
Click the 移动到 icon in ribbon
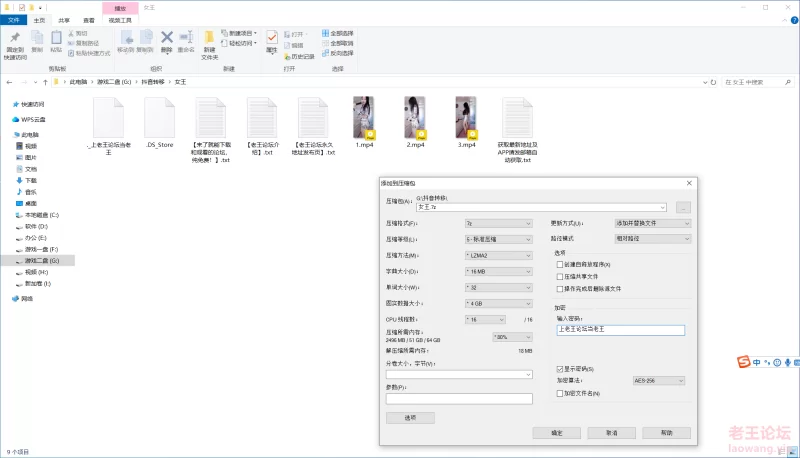point(126,38)
